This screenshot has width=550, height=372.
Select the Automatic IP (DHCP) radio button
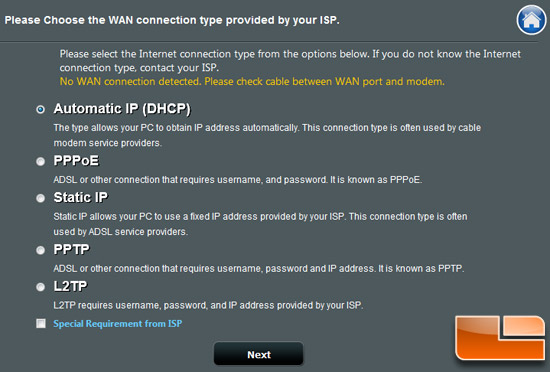(x=41, y=109)
